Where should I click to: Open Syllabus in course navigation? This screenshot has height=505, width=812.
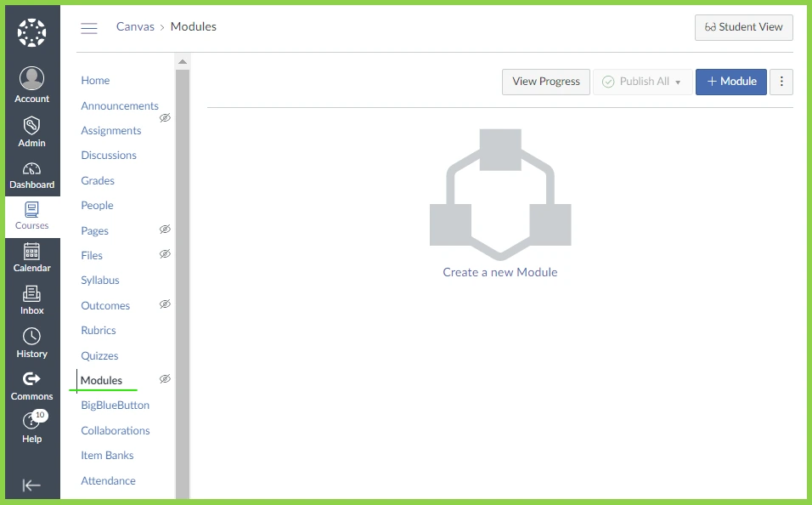(100, 281)
